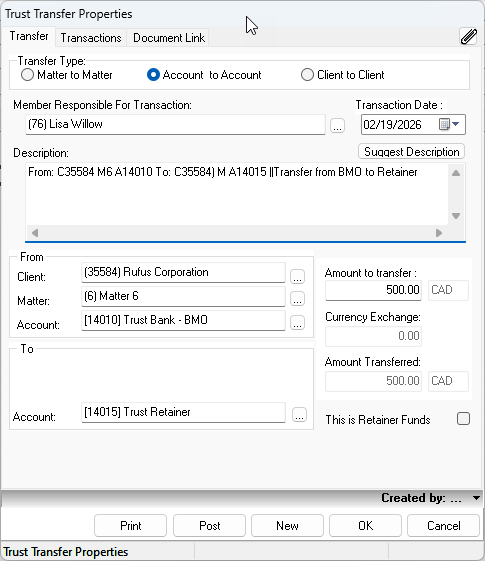Click the From Matter field Matter 6

pos(183,296)
